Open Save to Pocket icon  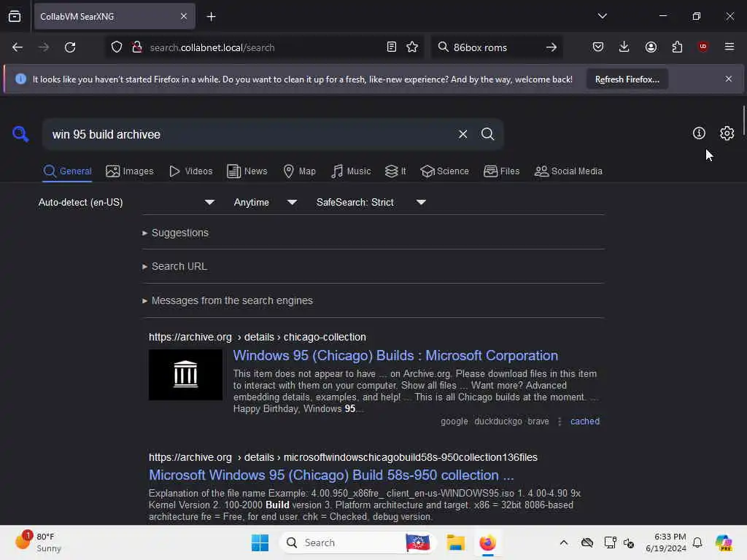598,47
